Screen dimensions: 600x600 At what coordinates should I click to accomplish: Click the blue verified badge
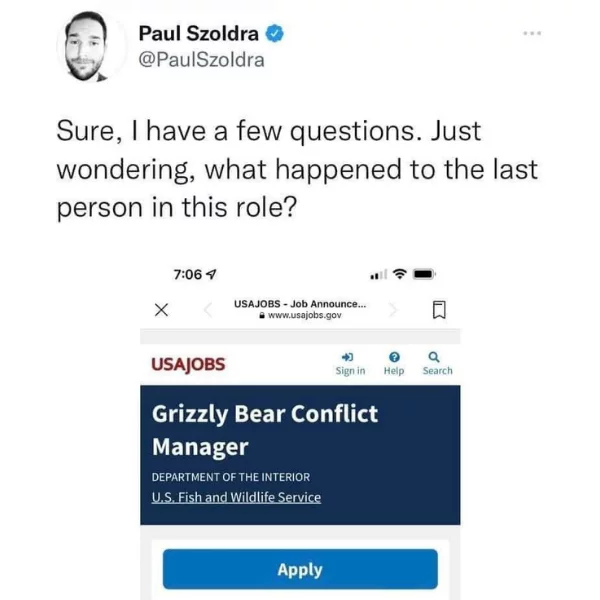(275, 33)
